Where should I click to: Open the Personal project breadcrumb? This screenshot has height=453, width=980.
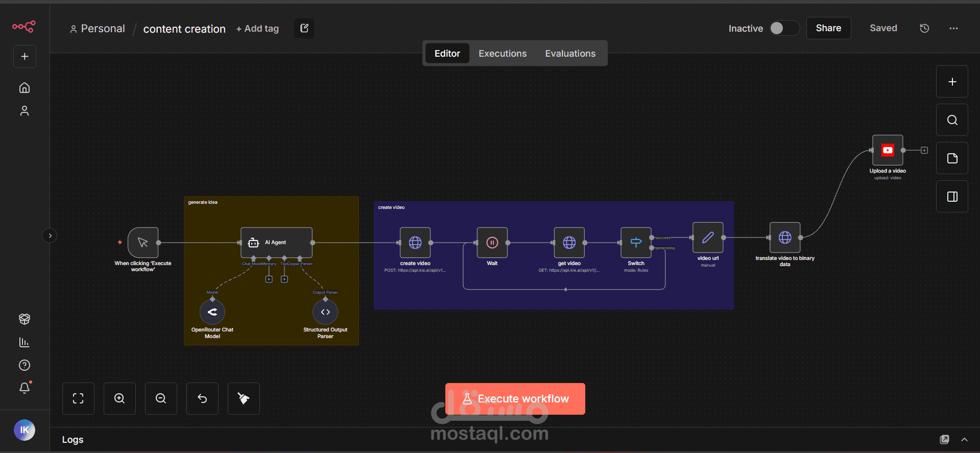pyautogui.click(x=98, y=29)
